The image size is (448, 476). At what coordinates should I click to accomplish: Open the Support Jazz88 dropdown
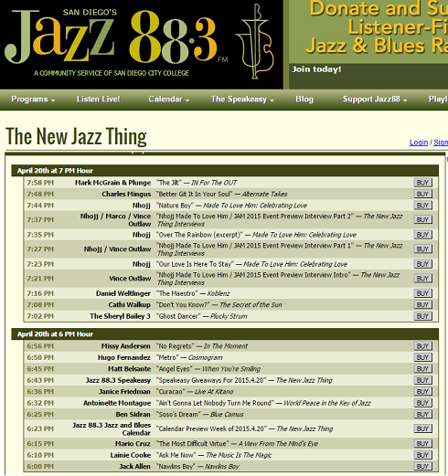[x=375, y=100]
